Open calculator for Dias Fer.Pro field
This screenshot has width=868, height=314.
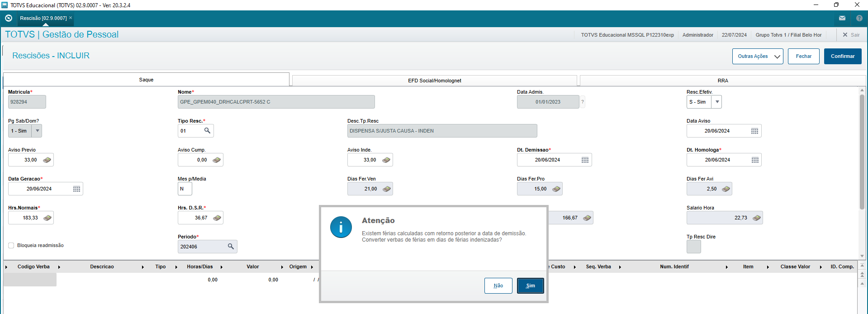[556, 189]
